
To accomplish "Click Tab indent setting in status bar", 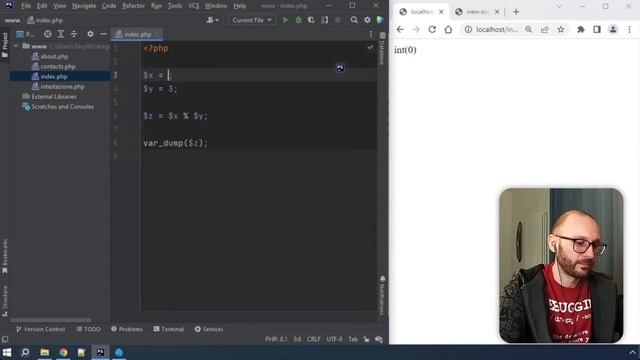I will coord(353,339).
